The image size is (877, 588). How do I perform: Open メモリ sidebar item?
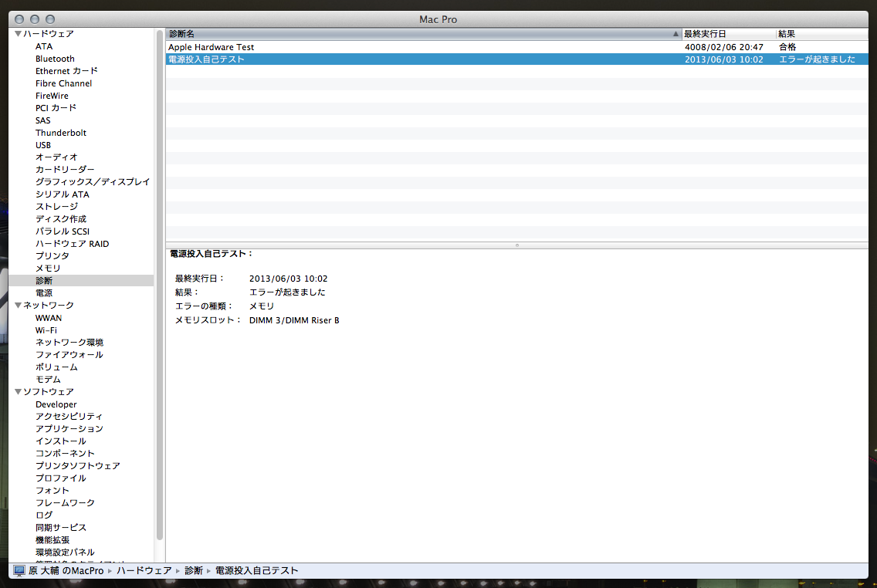pos(48,269)
